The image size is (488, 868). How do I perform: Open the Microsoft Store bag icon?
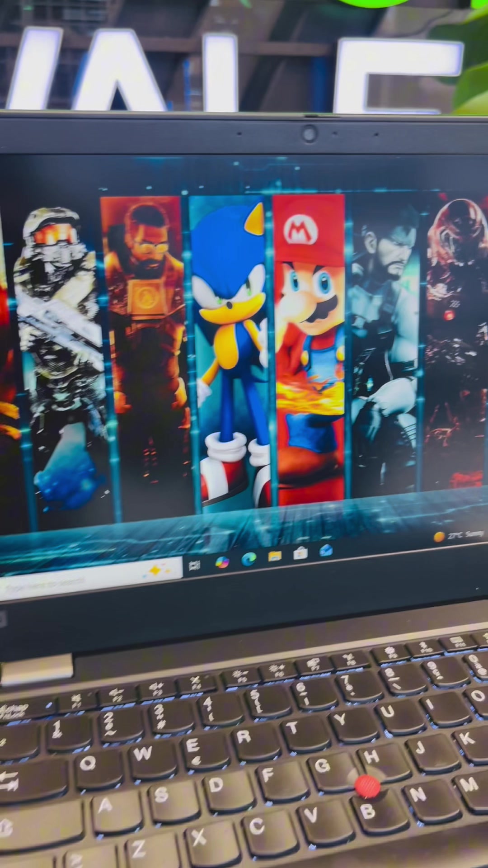point(300,553)
